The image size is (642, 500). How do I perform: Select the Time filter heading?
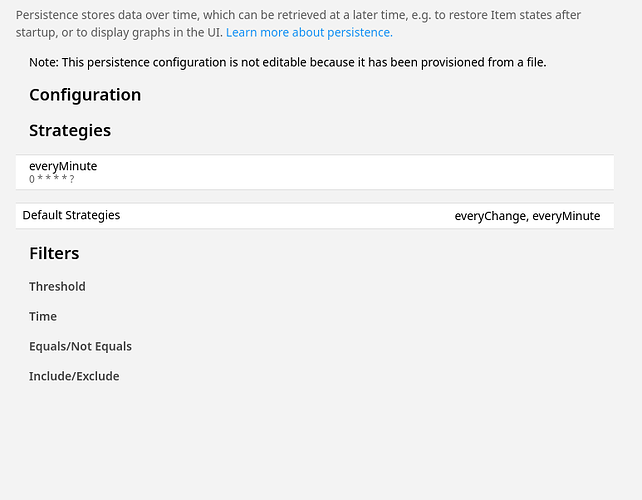tap(43, 316)
